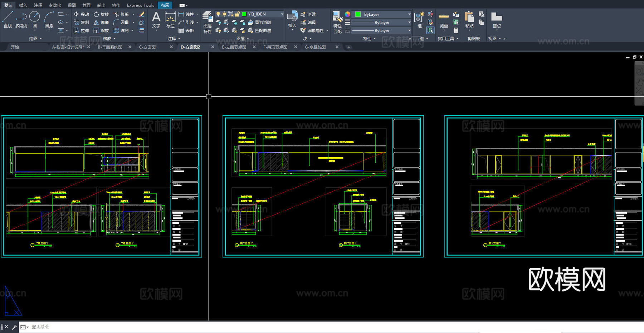Click the Hatch tool icon
This screenshot has width=644, height=333.
(61, 30)
